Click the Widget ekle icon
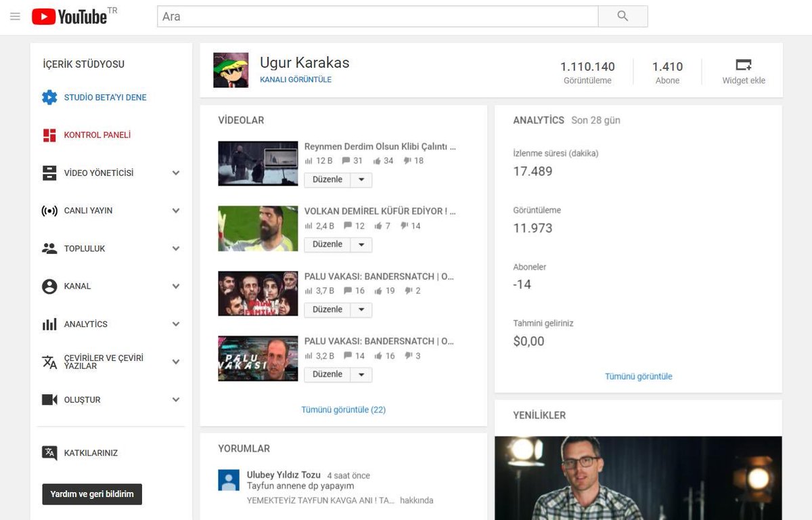 [744, 65]
